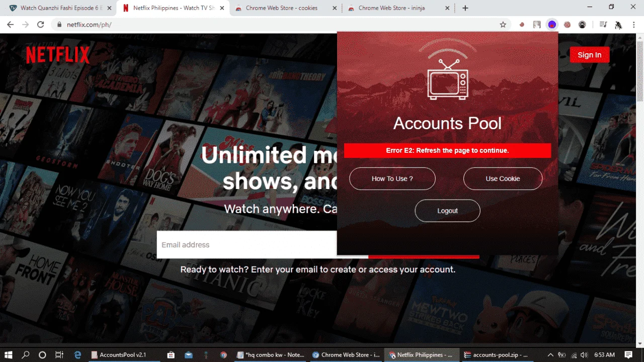Click the Sign In button on Netflix

coord(590,55)
